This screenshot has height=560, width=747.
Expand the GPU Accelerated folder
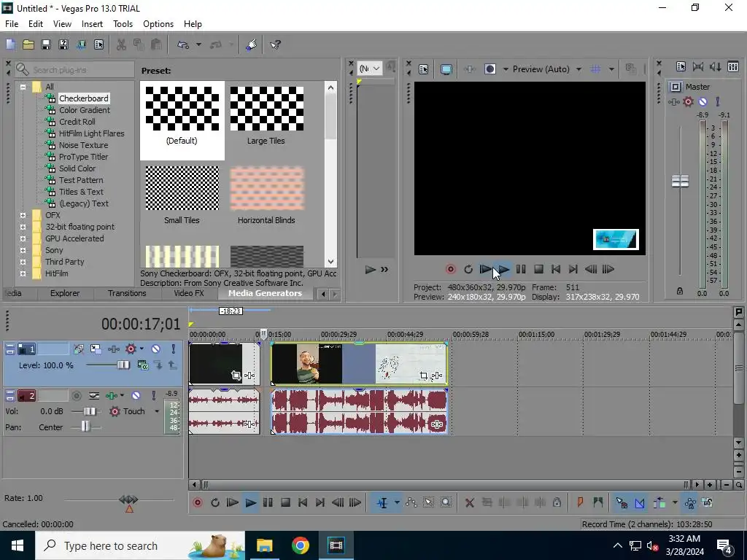click(23, 238)
